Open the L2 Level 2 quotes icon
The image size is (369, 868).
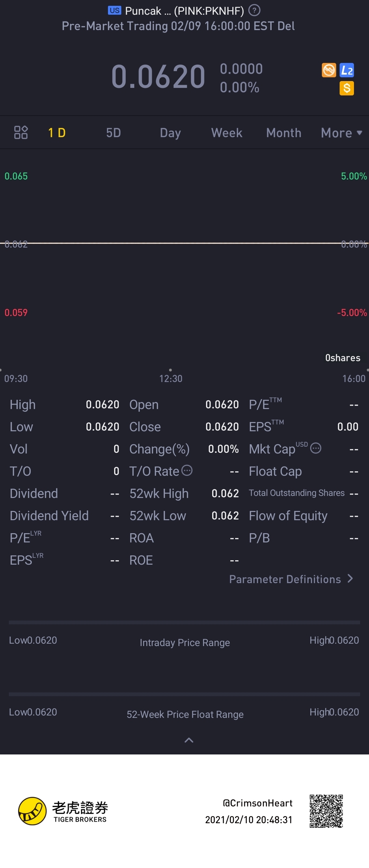347,70
